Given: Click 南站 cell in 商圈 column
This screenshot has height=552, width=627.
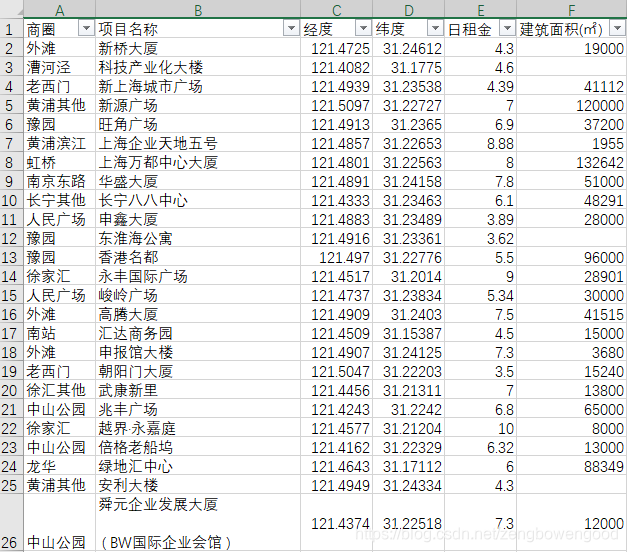Looking at the screenshot, I should point(60,333).
